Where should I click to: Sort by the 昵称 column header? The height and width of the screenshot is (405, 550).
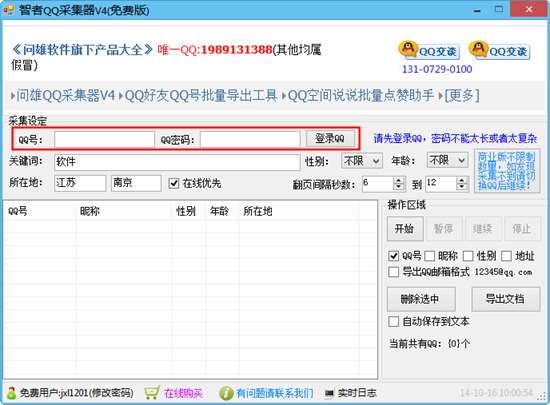click(x=124, y=211)
